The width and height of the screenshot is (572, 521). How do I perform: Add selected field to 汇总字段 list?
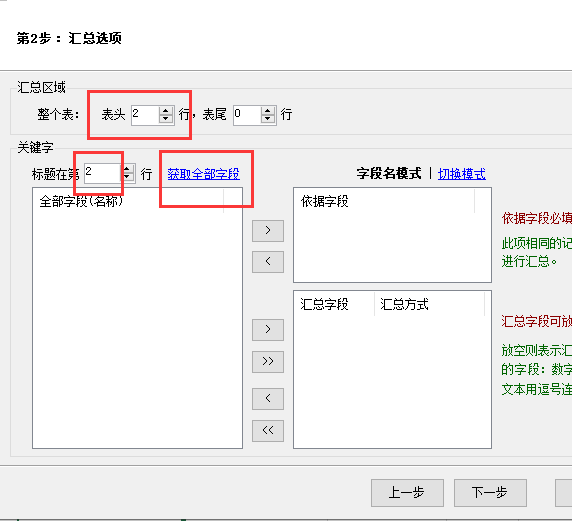(268, 330)
